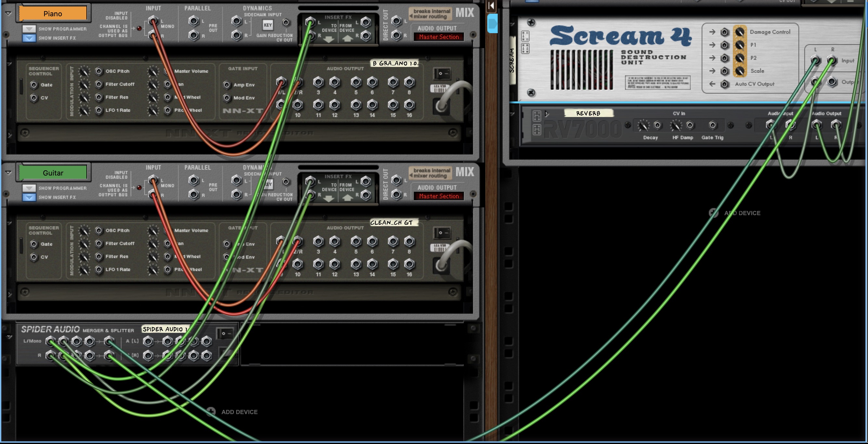Click the Spider Audio splitter A (L) input jack

pyautogui.click(x=148, y=342)
